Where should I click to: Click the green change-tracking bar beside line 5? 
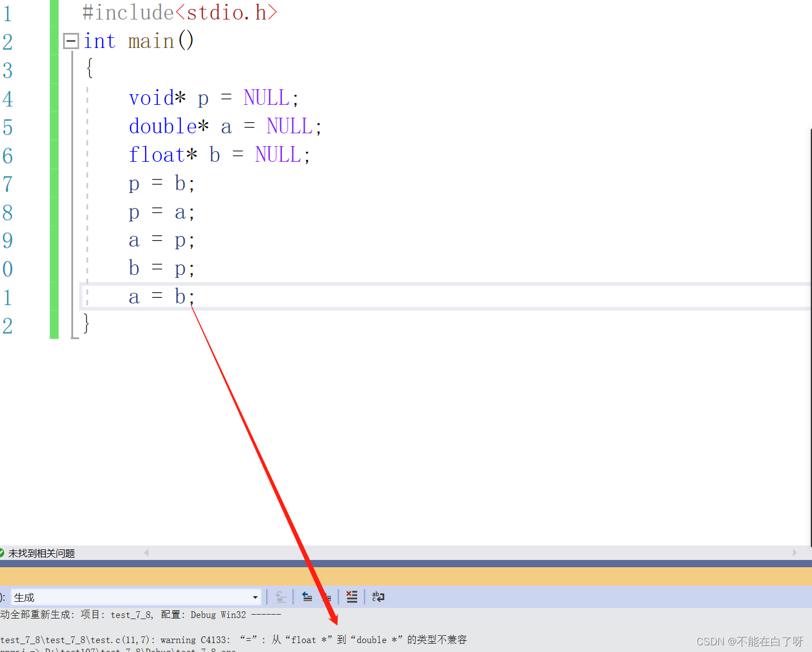click(x=54, y=127)
